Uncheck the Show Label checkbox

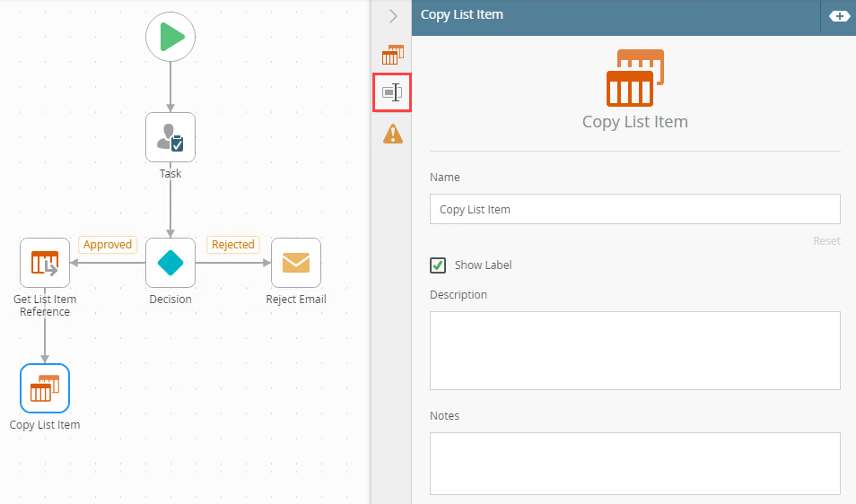pyautogui.click(x=438, y=265)
